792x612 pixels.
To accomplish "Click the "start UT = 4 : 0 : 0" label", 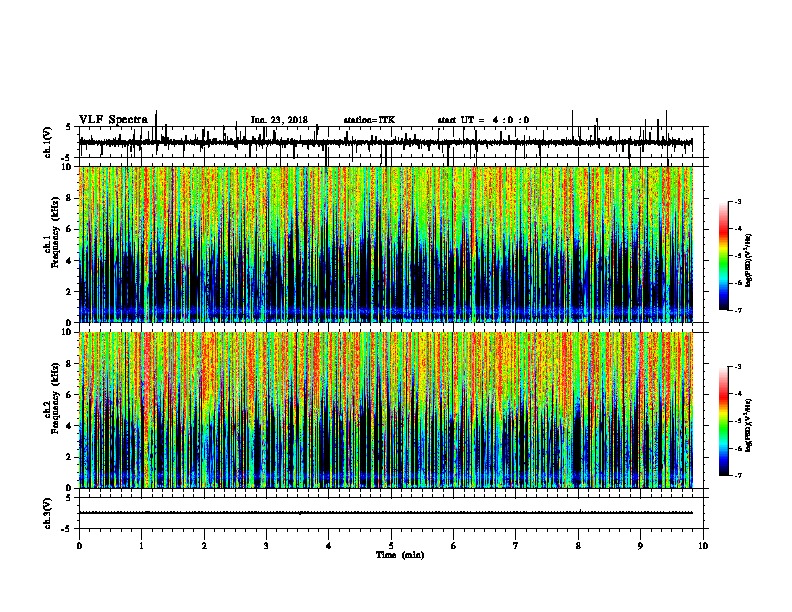I will click(x=483, y=120).
